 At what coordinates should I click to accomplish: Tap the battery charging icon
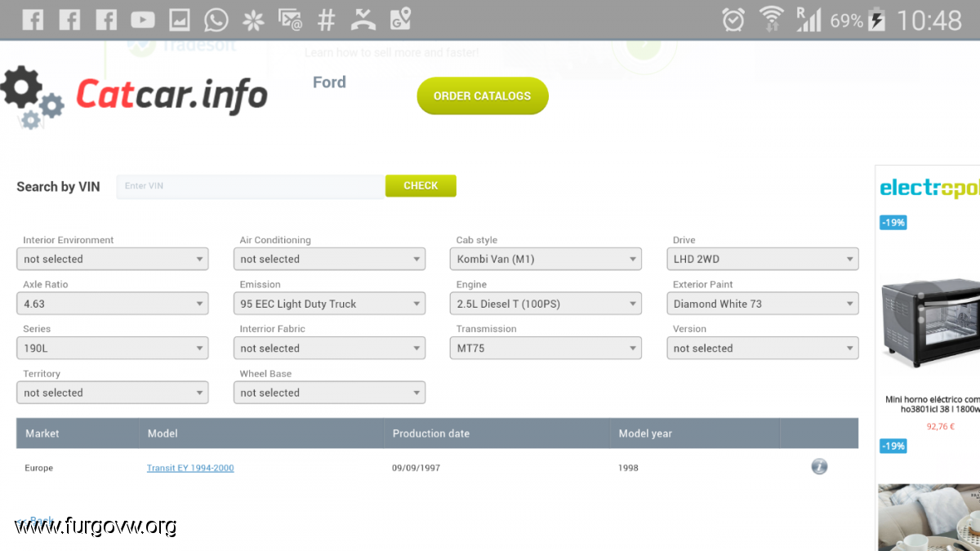(x=877, y=20)
